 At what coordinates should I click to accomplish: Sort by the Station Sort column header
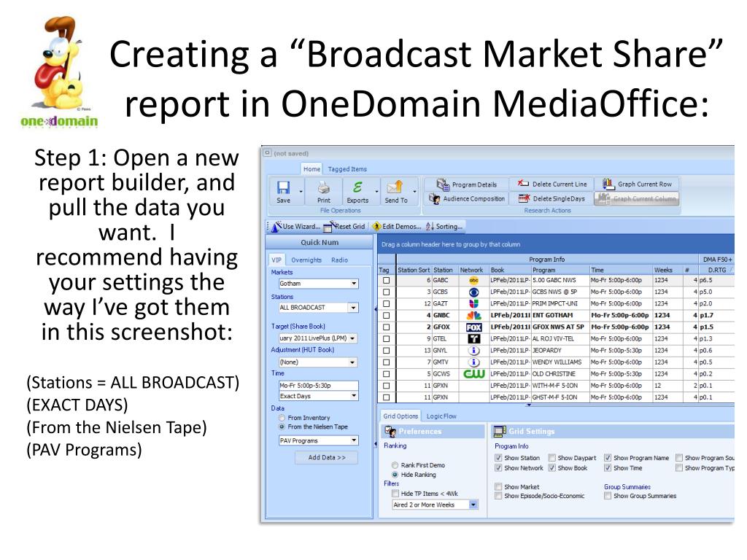coord(414,270)
